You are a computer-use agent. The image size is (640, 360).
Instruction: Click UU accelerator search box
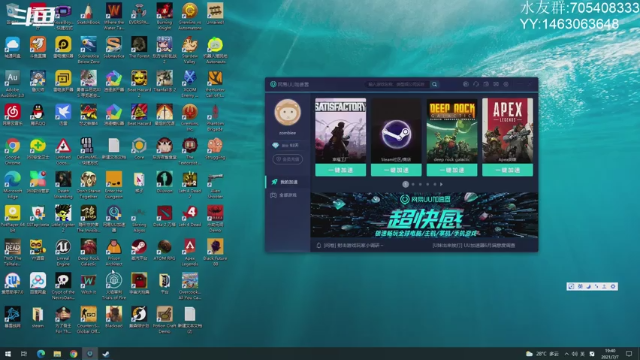pos(396,84)
